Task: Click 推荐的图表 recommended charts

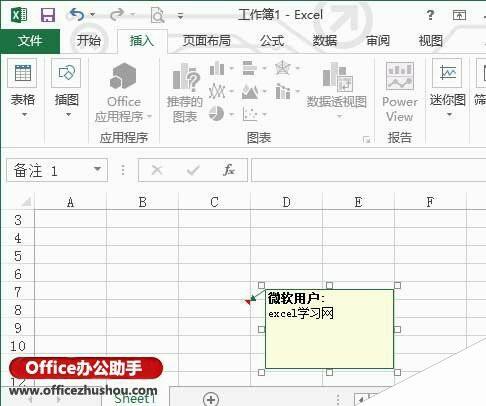Action: [185, 93]
